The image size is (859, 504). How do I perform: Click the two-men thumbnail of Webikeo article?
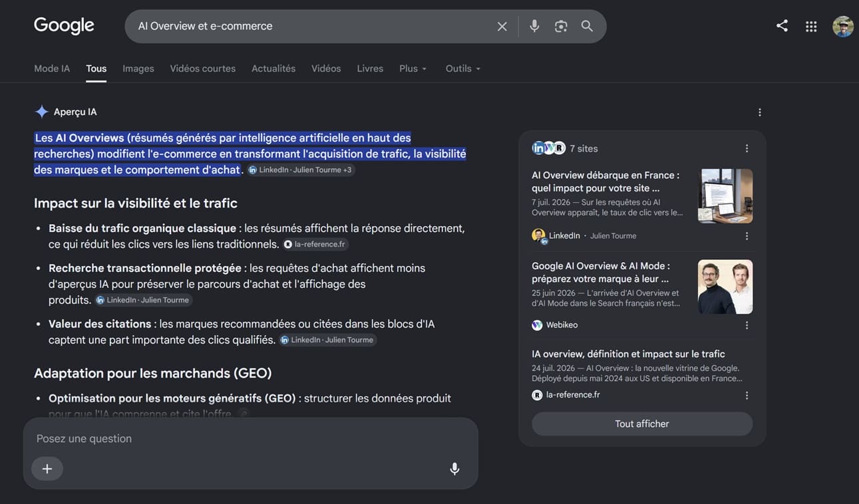[725, 287]
